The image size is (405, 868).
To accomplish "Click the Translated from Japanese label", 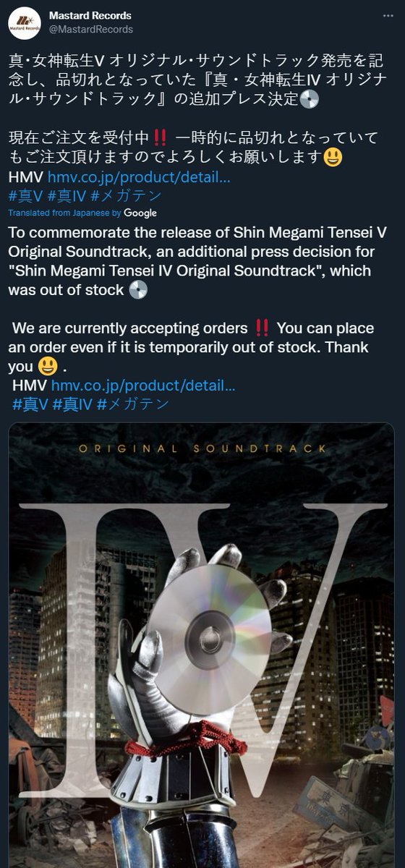I will [59, 213].
